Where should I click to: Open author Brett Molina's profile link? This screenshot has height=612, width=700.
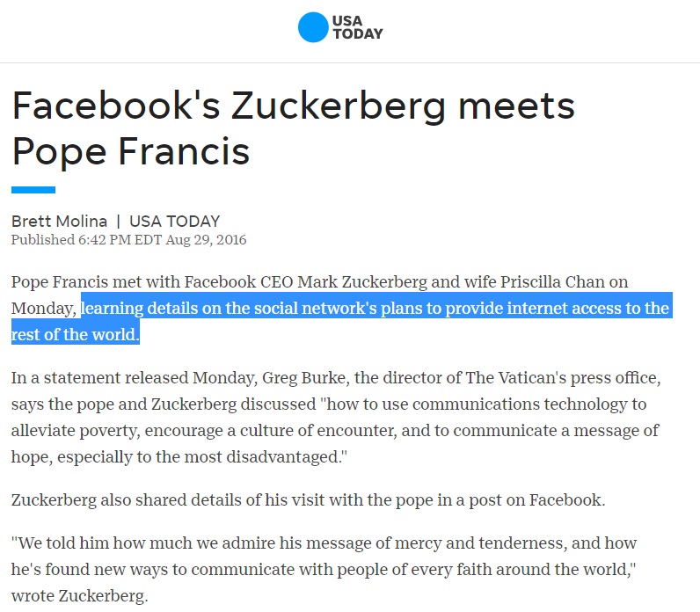coord(58,222)
